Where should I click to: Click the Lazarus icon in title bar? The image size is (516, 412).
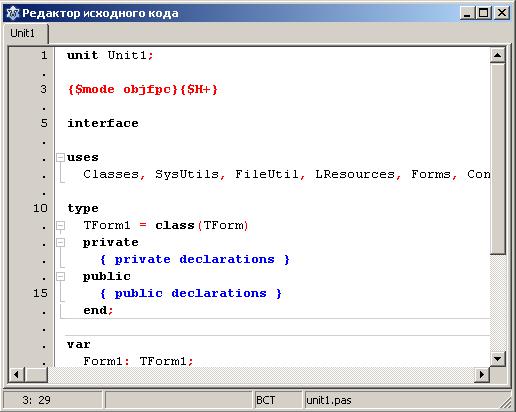click(13, 13)
